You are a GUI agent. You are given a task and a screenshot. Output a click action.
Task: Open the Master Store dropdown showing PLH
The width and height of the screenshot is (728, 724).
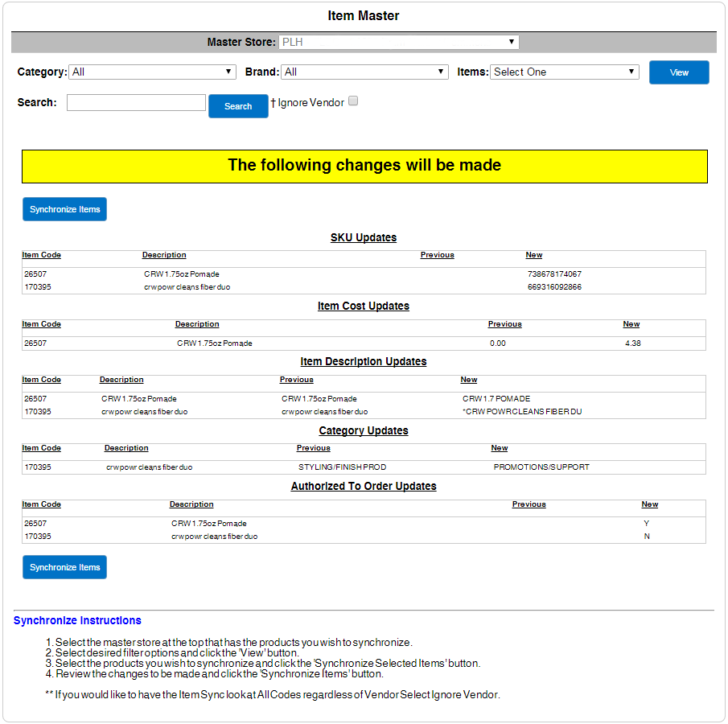(398, 43)
